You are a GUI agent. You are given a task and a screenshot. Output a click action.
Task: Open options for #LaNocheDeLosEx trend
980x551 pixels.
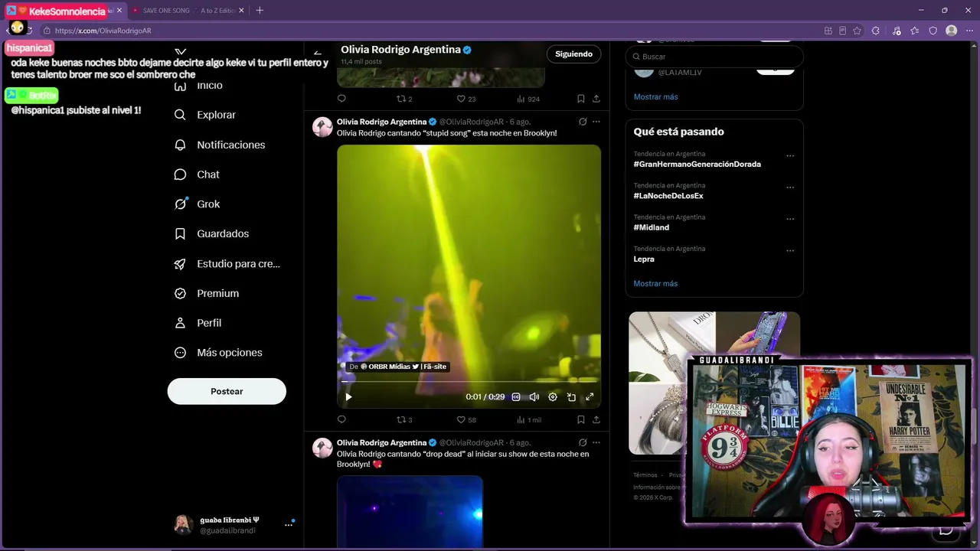coord(790,187)
